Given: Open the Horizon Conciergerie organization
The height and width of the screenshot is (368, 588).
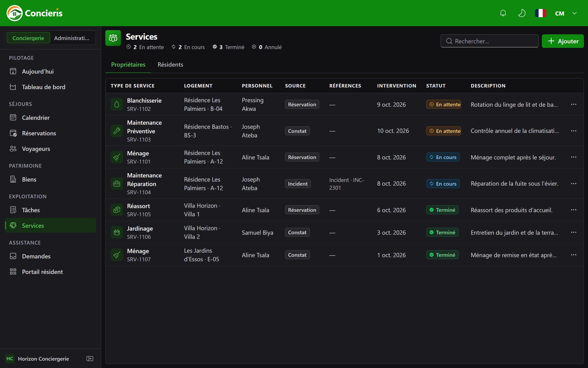Looking at the screenshot, I should tap(38, 359).
